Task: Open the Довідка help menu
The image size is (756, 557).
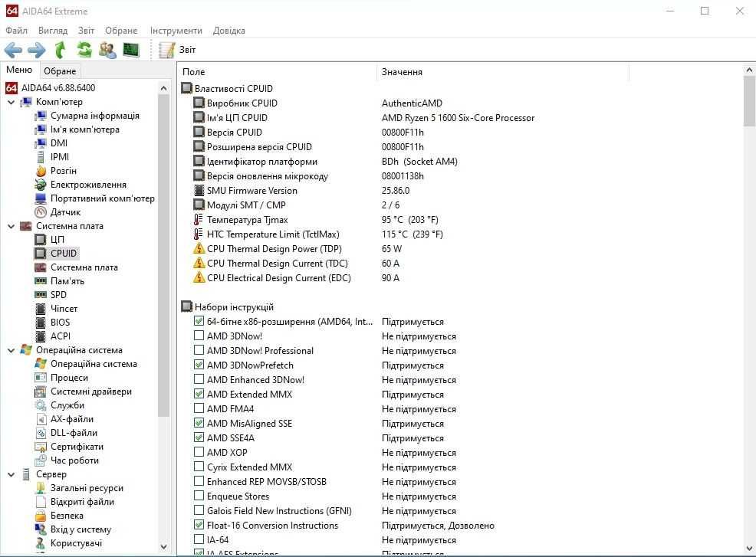Action: coord(229,31)
